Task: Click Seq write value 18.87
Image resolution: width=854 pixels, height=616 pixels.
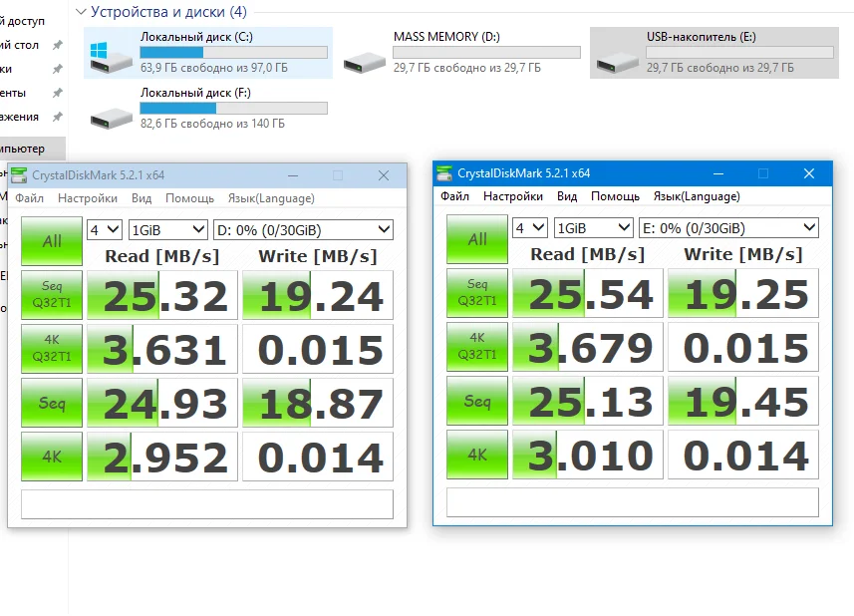Action: click(318, 403)
